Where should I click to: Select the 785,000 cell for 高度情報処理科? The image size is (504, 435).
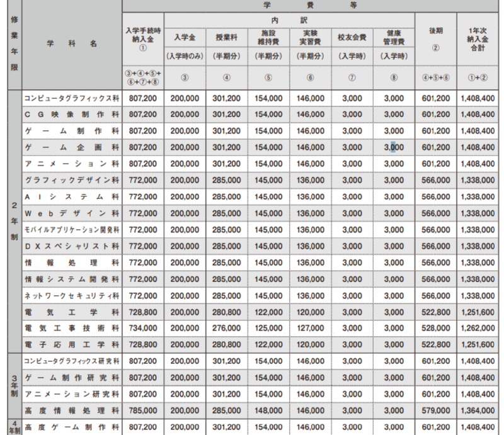(x=143, y=410)
